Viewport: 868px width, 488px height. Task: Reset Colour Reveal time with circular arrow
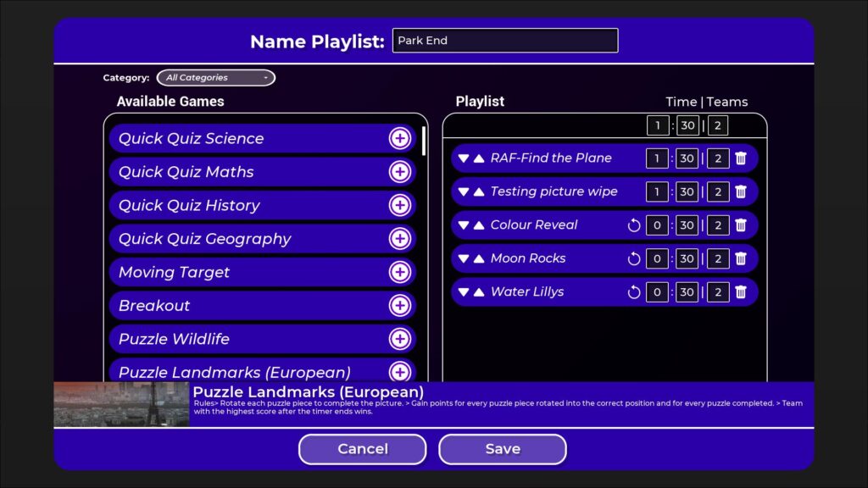click(x=633, y=225)
